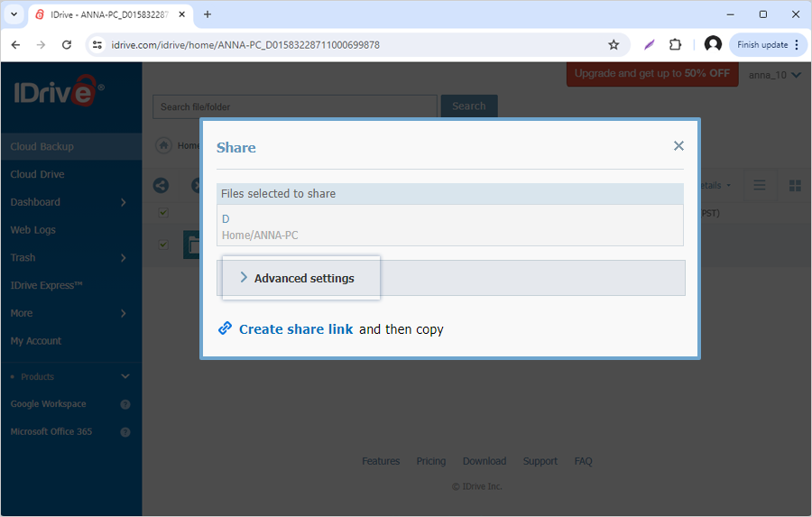Open Cloud Drive from the sidebar

(x=38, y=174)
